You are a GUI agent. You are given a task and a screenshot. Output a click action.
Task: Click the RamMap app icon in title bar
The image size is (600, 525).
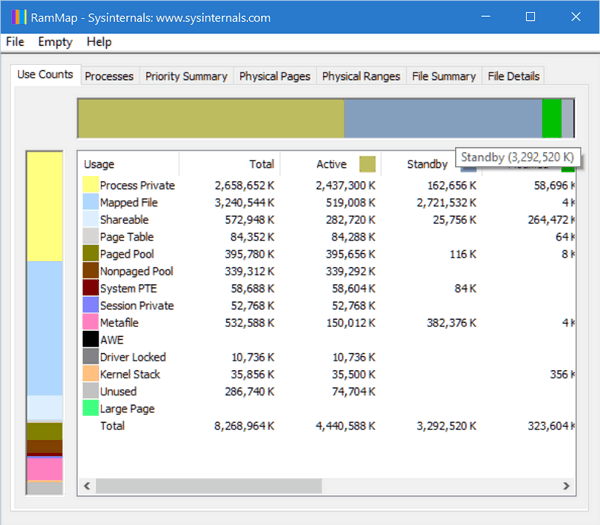tap(19, 18)
